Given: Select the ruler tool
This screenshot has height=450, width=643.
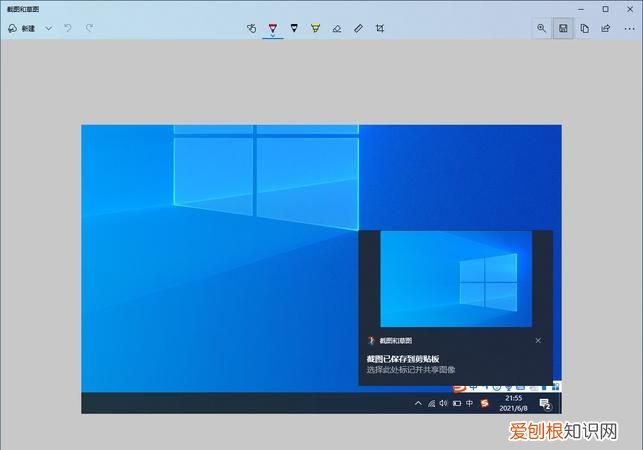Looking at the screenshot, I should [358, 28].
